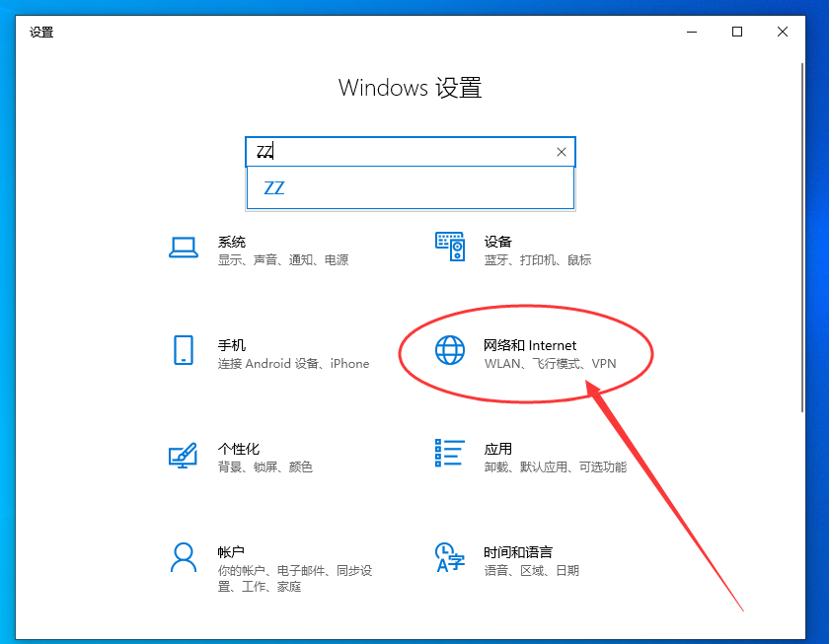829x644 pixels.
Task: Click description 背景、锁屏、颜色
Action: (265, 467)
